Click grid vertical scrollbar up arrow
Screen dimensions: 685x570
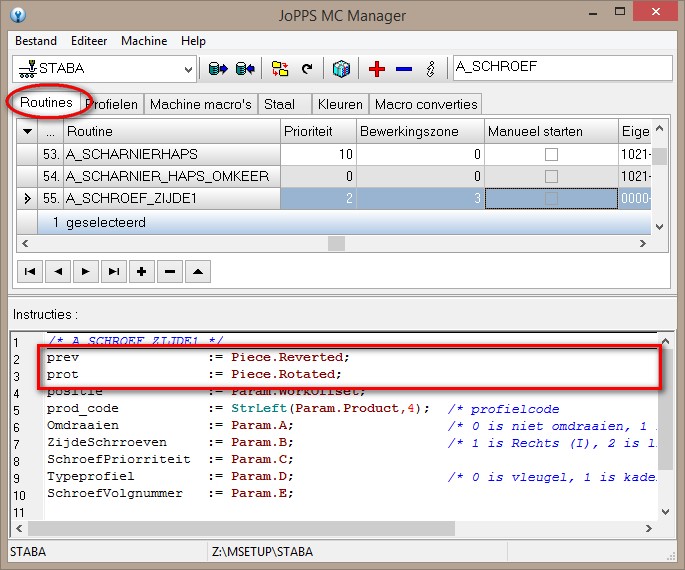[660, 128]
